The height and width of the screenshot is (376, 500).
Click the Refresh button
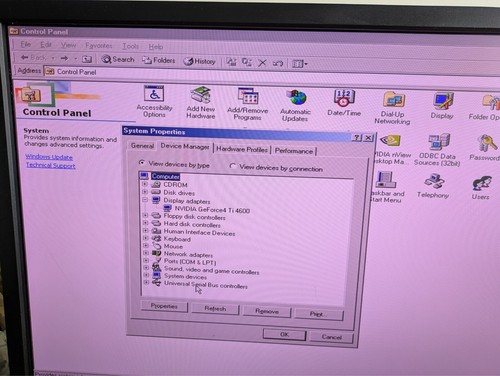point(215,309)
